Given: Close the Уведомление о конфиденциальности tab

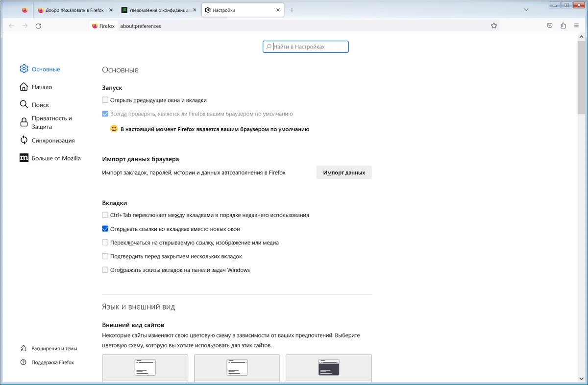Looking at the screenshot, I should [x=195, y=10].
